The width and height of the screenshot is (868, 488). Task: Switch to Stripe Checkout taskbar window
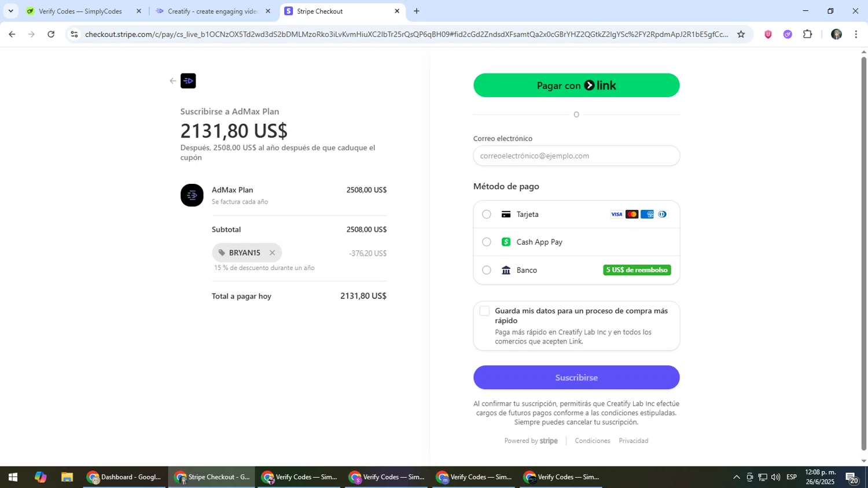[x=212, y=477]
